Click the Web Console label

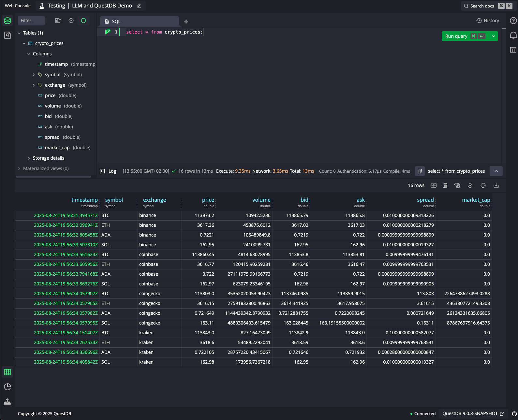[x=18, y=6]
